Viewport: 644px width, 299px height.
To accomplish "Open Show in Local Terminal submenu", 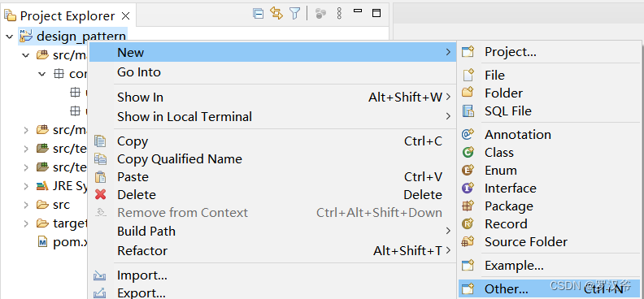I will [x=272, y=117].
